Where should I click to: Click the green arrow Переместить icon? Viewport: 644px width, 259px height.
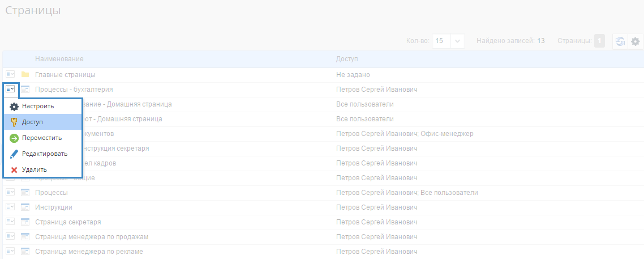[14, 138]
